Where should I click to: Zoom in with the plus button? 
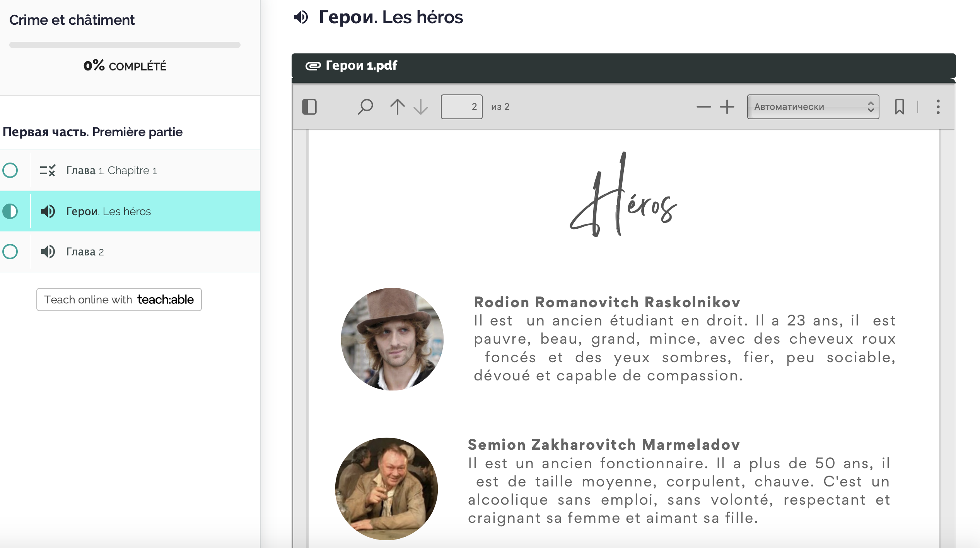[x=727, y=107]
